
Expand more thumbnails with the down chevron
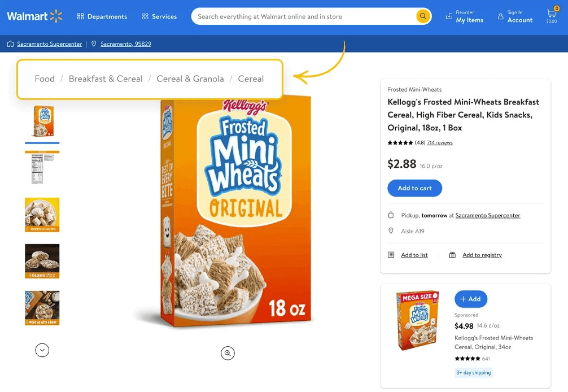(42, 350)
